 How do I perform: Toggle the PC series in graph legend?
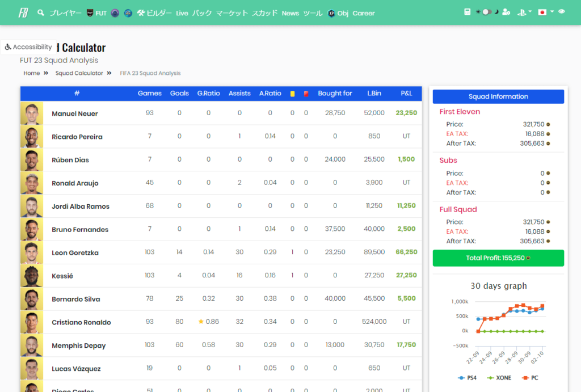tap(530, 378)
